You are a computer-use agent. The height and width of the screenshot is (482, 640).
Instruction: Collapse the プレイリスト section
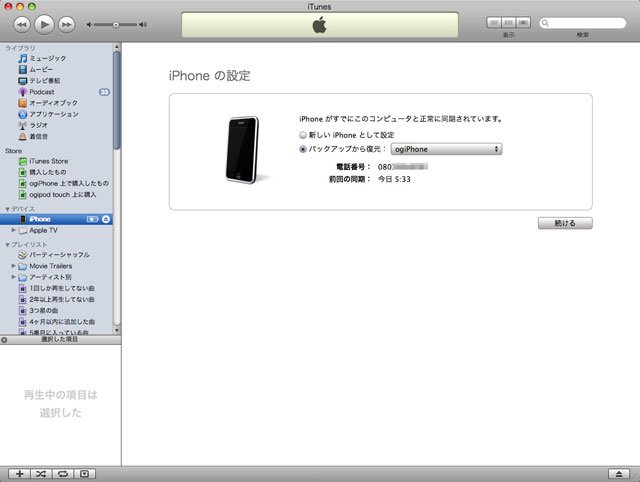pos(7,245)
